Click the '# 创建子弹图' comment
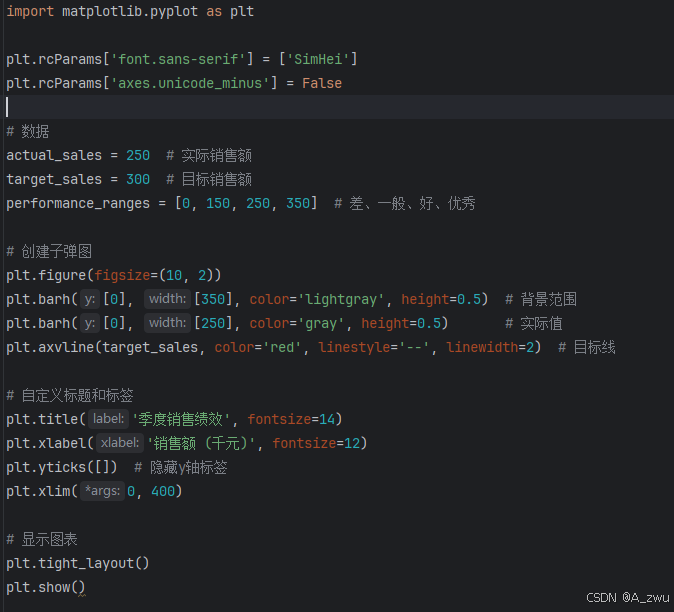This screenshot has width=674, height=612. 49,251
